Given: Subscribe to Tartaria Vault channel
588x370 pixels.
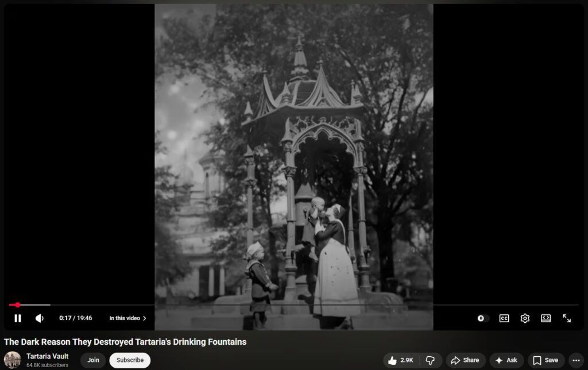Looking at the screenshot, I should pos(130,360).
